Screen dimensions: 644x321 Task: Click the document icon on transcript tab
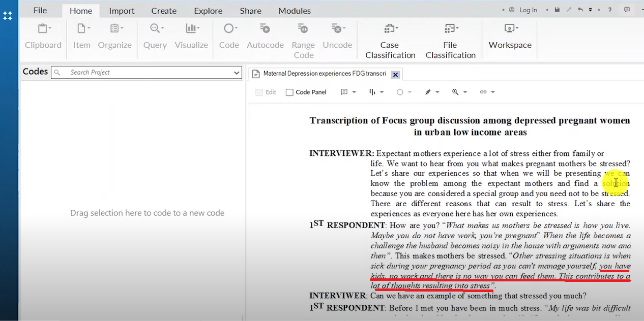[256, 74]
